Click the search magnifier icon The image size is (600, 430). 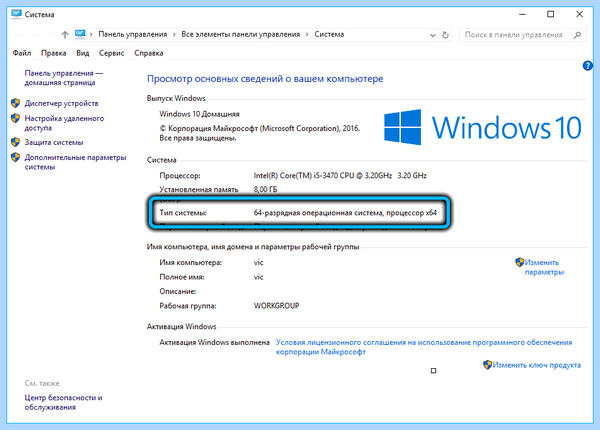(x=577, y=35)
